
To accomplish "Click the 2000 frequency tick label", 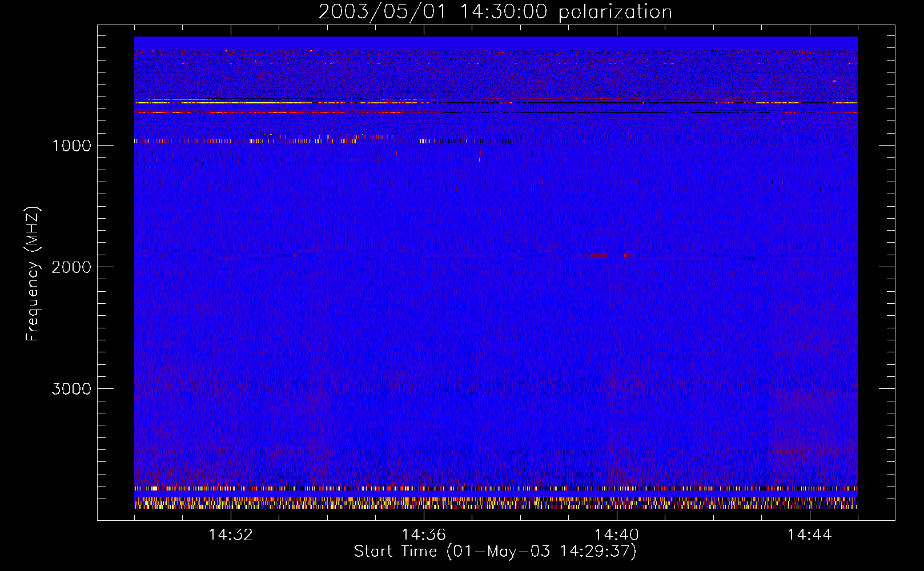I will click(71, 267).
